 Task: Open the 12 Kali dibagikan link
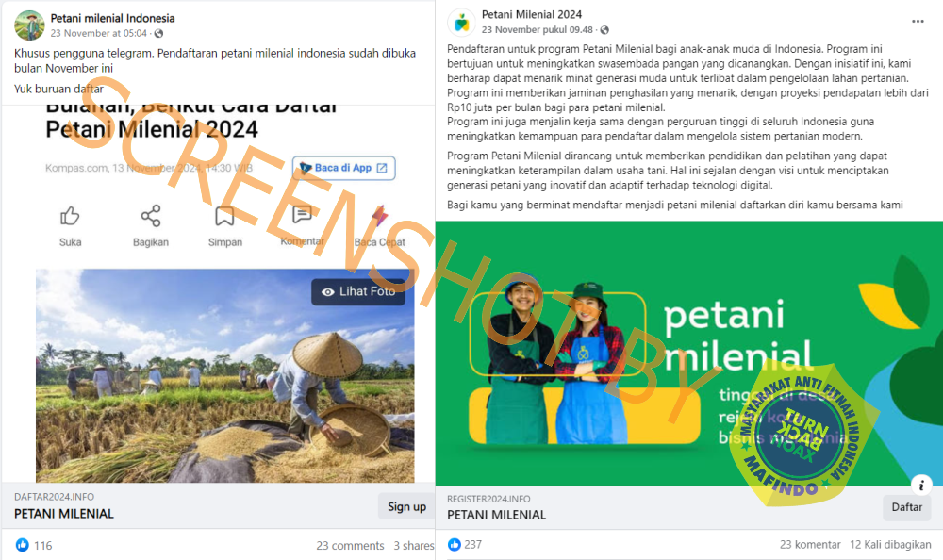[890, 544]
